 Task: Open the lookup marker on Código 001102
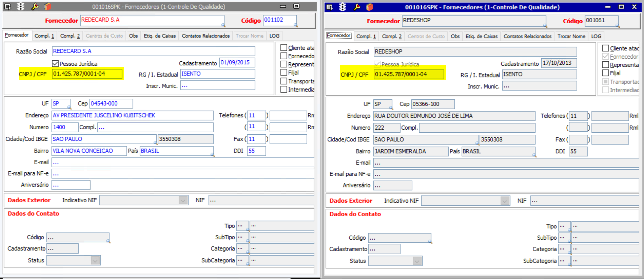[x=295, y=25]
